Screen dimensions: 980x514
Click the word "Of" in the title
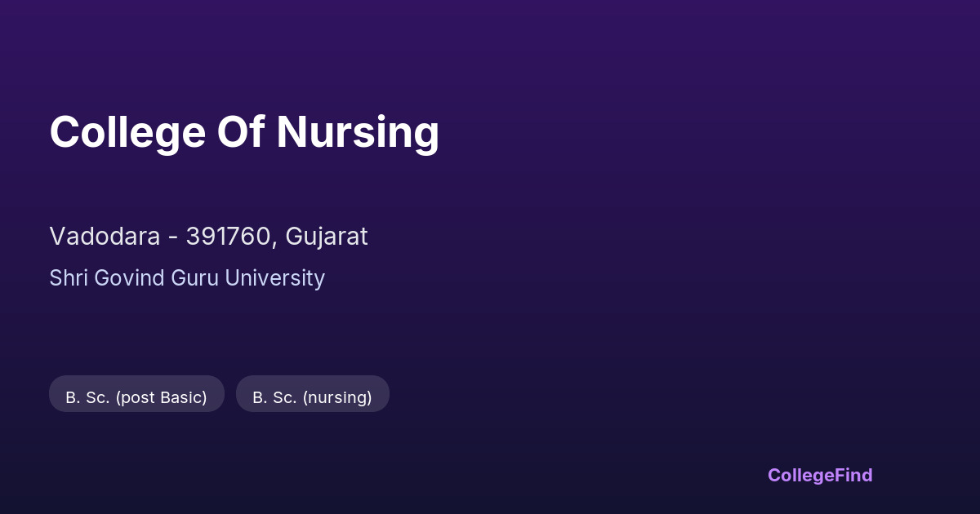coord(240,132)
